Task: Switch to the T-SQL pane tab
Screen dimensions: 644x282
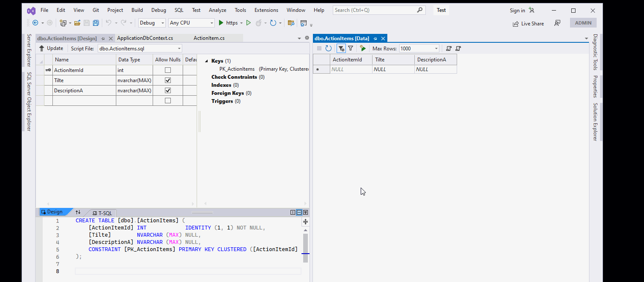Action: [x=101, y=213]
